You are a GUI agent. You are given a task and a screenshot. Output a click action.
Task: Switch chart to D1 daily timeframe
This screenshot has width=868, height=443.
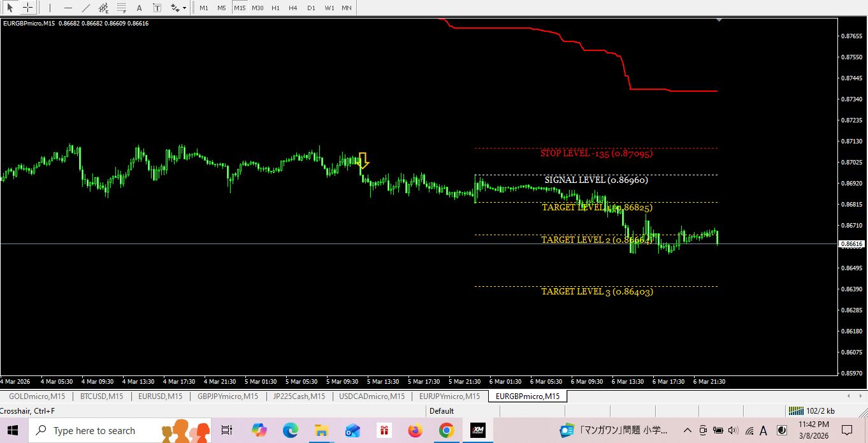[x=311, y=8]
